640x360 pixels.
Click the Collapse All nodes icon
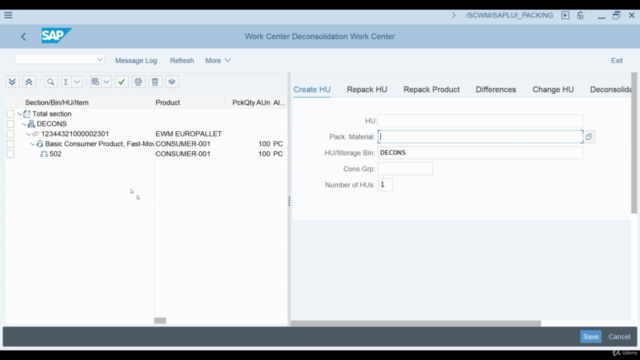[x=29, y=82]
